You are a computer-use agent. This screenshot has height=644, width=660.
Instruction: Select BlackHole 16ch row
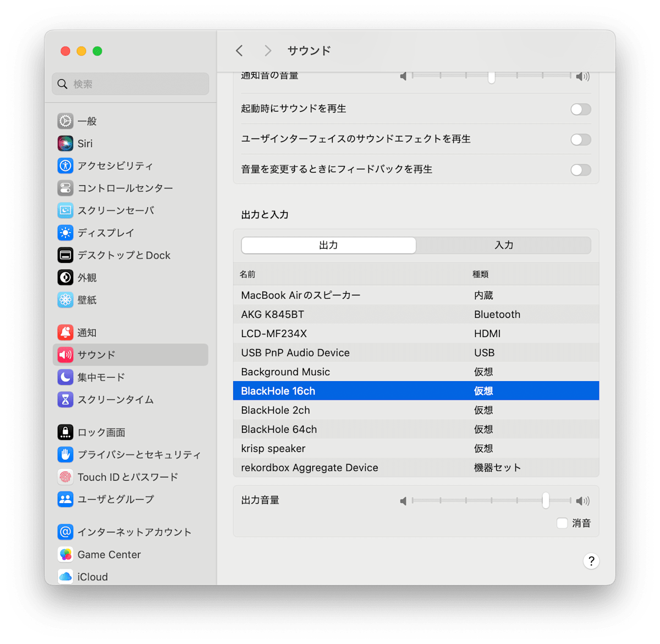point(416,391)
